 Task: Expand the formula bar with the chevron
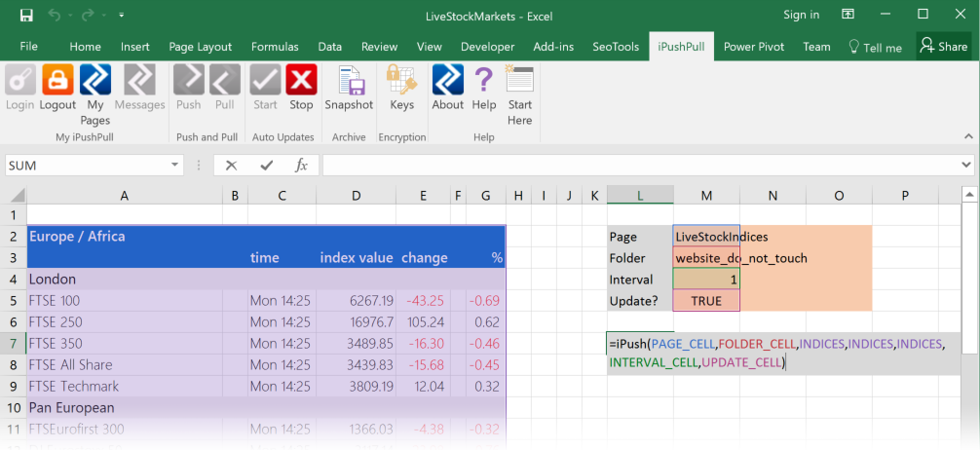(x=967, y=165)
